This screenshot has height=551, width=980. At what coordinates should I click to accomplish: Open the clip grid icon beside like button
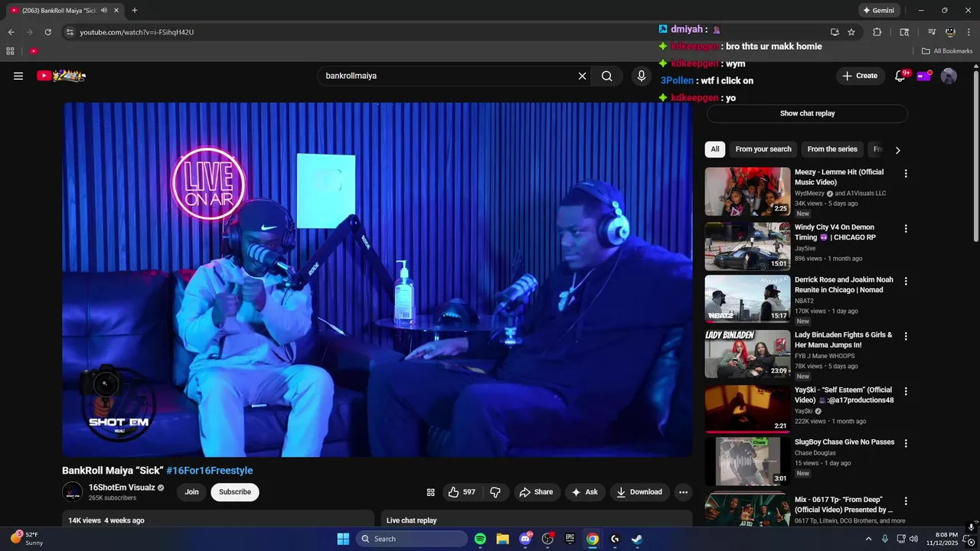click(430, 492)
